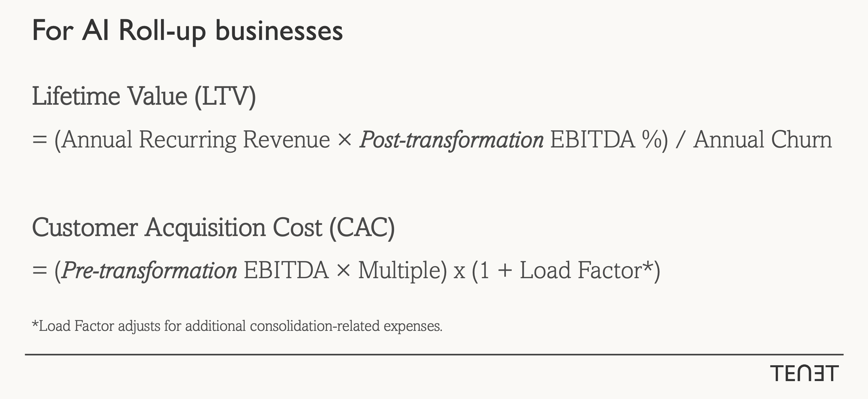The image size is (868, 399).
Task: Click the plus sign before Load Factor
Action: tap(505, 271)
